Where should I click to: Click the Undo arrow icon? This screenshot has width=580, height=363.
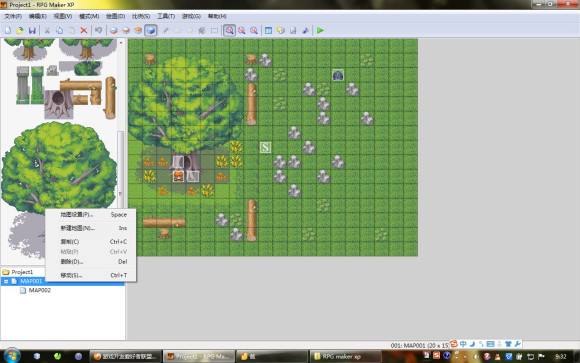[98, 30]
